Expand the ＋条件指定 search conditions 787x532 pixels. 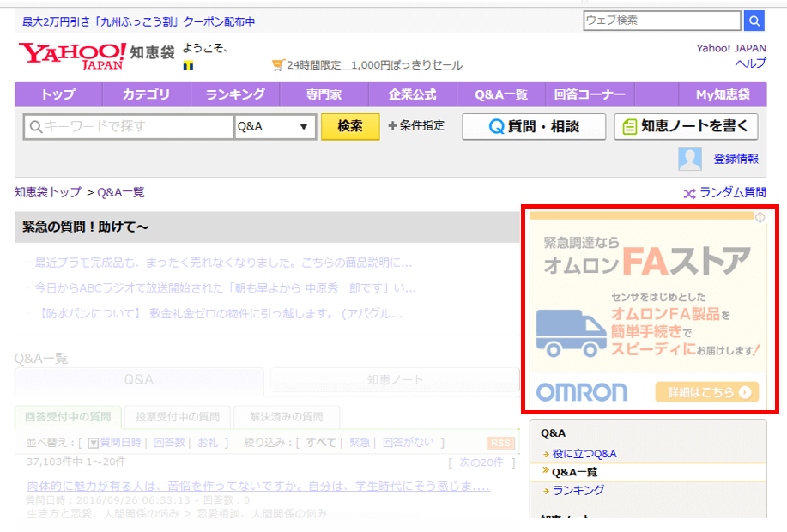416,125
